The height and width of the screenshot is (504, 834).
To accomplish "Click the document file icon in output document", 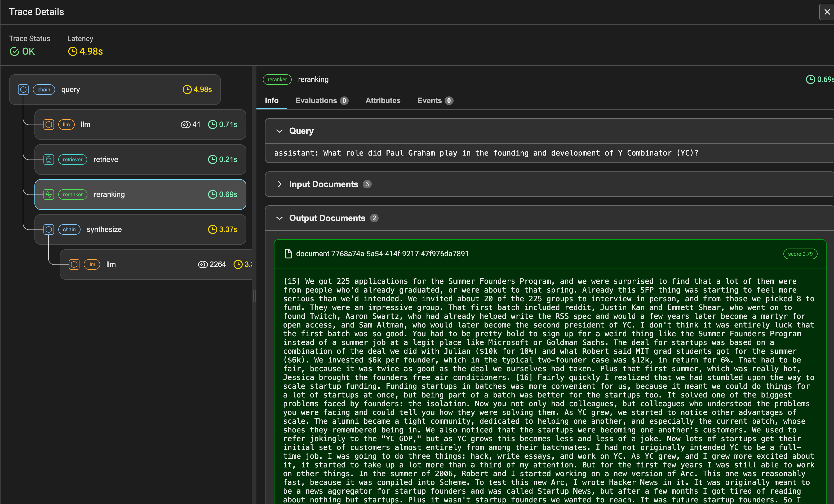I will (288, 254).
